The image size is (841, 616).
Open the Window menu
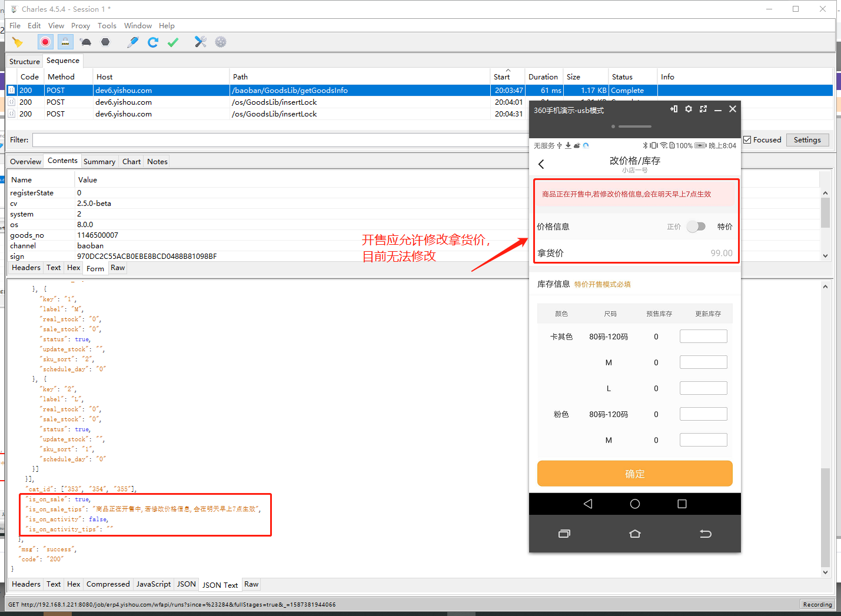(138, 26)
